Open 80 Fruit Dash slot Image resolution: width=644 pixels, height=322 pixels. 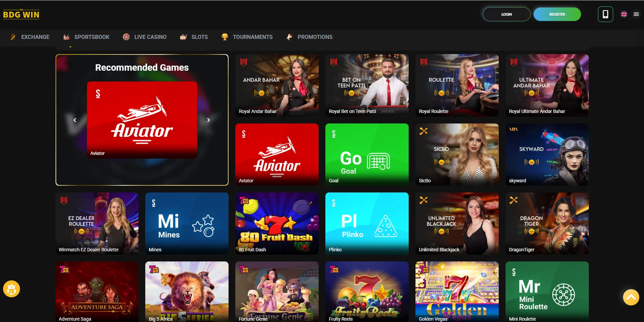pyautogui.click(x=277, y=224)
